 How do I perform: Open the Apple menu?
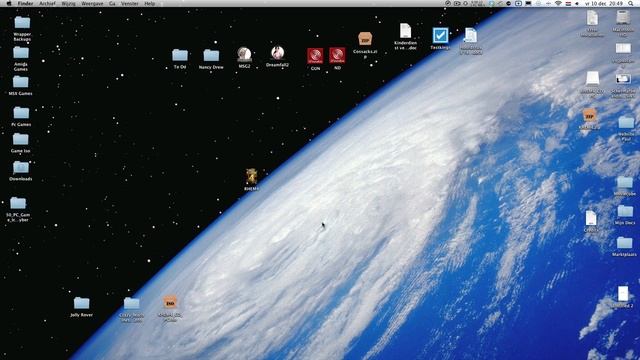[9, 3]
